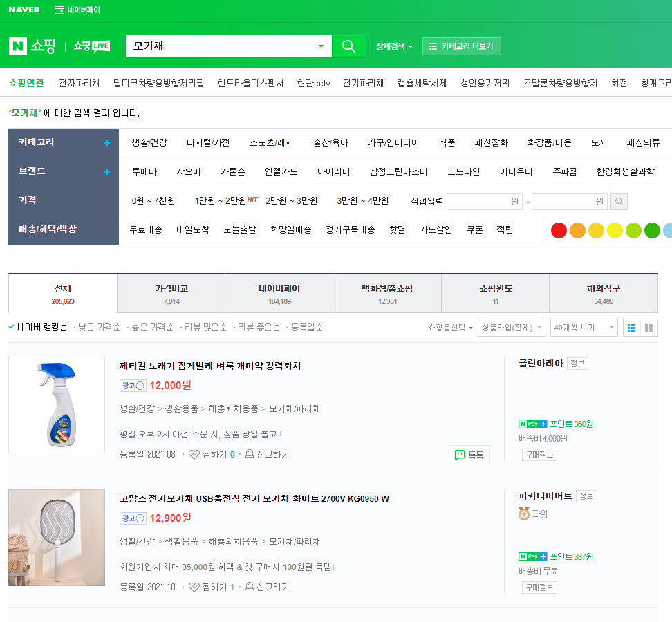Select the 해외직구 tab
Viewport: 672px width, 622px height.
pos(604,294)
